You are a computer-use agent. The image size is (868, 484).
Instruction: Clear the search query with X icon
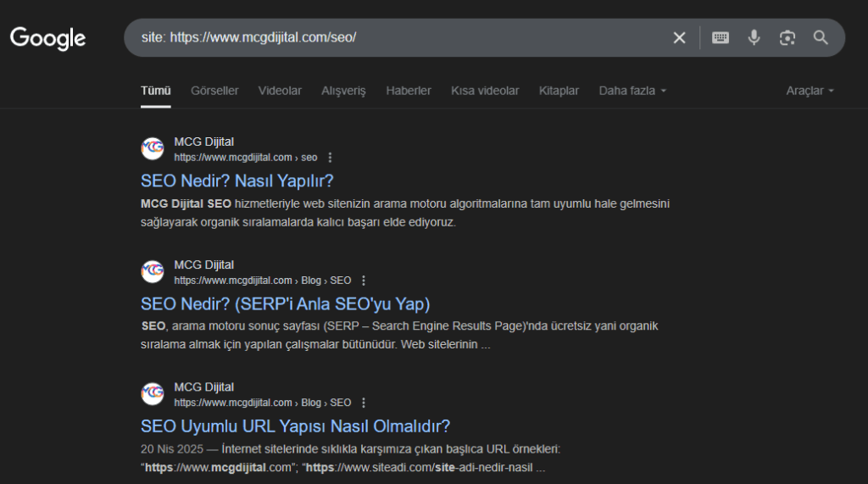click(x=679, y=37)
